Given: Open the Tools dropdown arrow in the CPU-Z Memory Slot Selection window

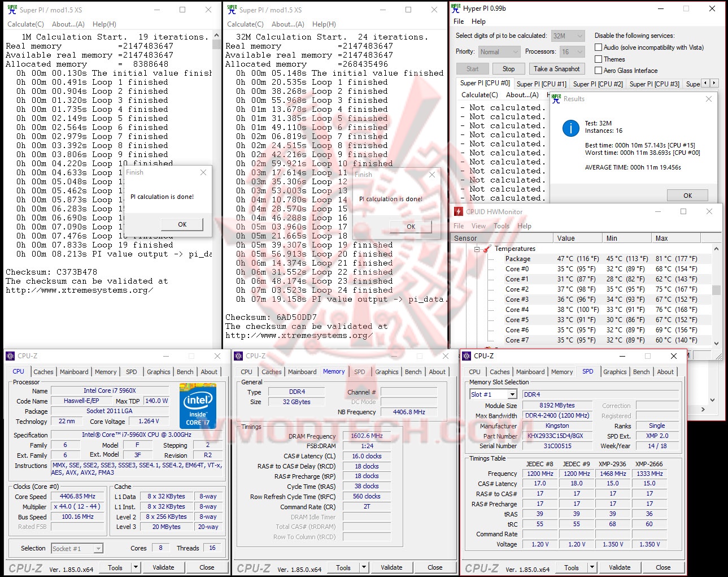Looking at the screenshot, I should pyautogui.click(x=592, y=567).
